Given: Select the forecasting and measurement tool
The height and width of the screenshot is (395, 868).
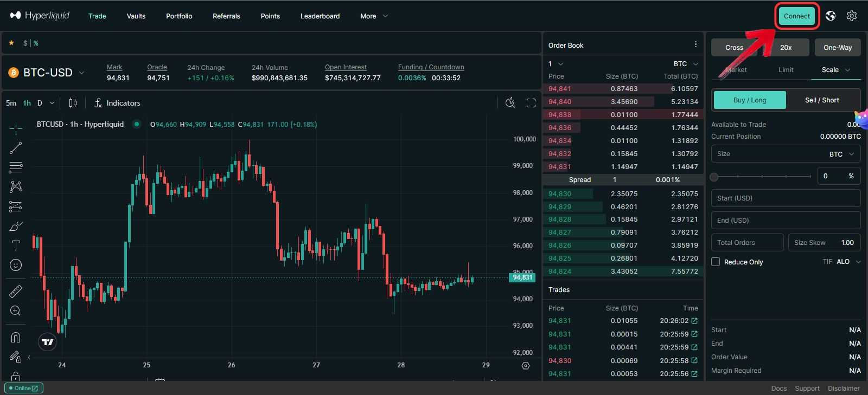Looking at the screenshot, I should 16,206.
